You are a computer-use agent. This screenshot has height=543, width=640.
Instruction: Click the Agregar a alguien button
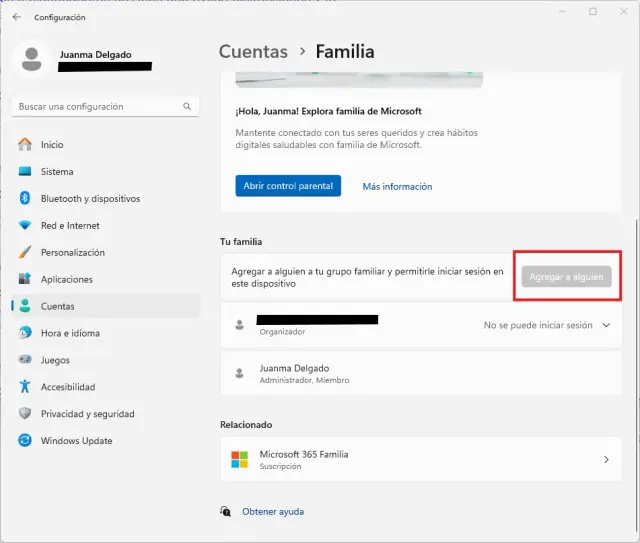coord(567,276)
